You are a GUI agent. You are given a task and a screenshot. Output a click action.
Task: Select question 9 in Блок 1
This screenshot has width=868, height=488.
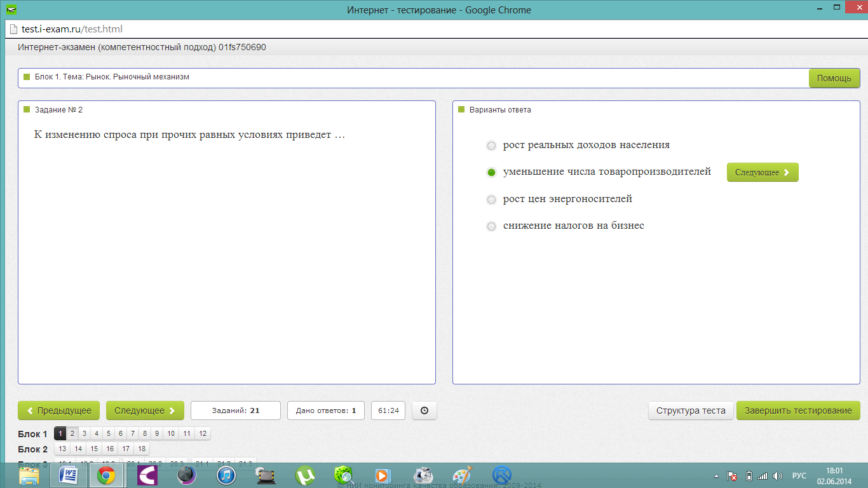pyautogui.click(x=157, y=433)
